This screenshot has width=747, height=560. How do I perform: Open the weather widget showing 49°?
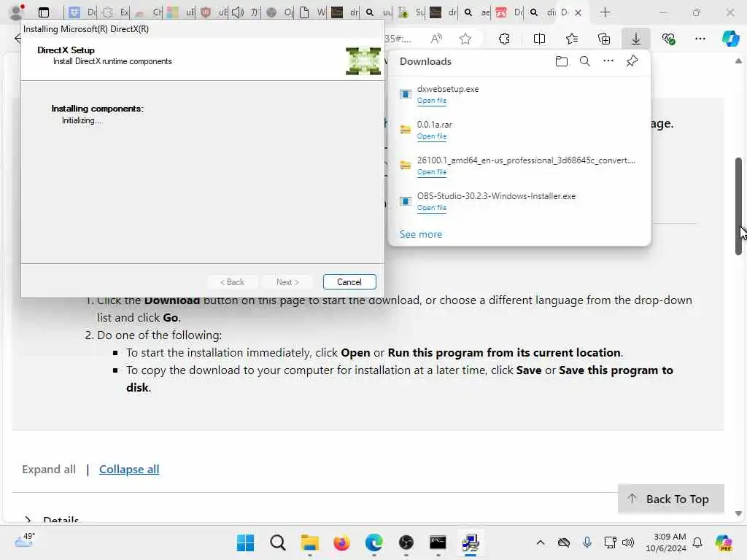pyautogui.click(x=25, y=540)
